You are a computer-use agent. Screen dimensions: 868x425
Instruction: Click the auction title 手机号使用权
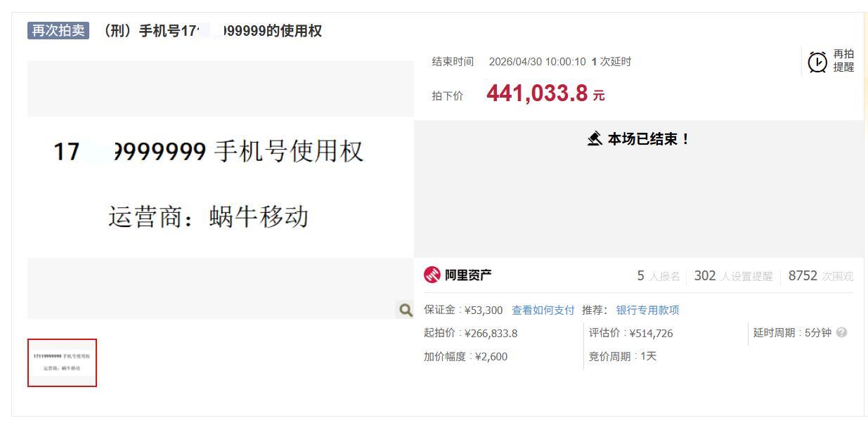213,31
